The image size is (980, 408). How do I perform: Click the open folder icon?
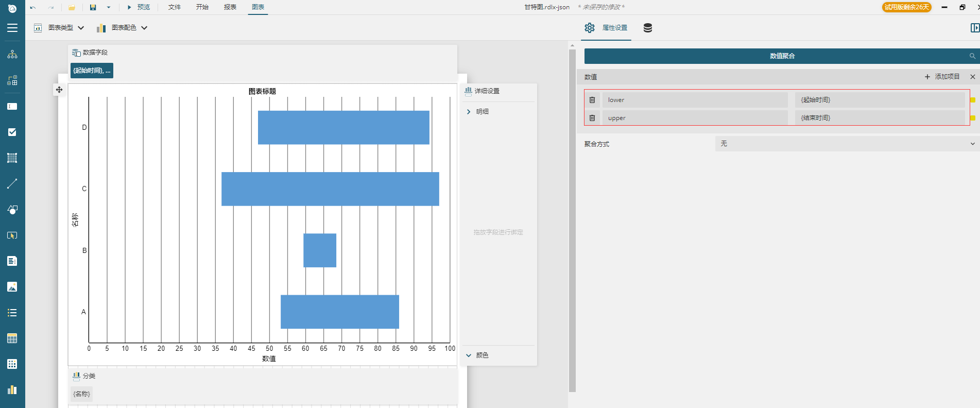tap(72, 7)
